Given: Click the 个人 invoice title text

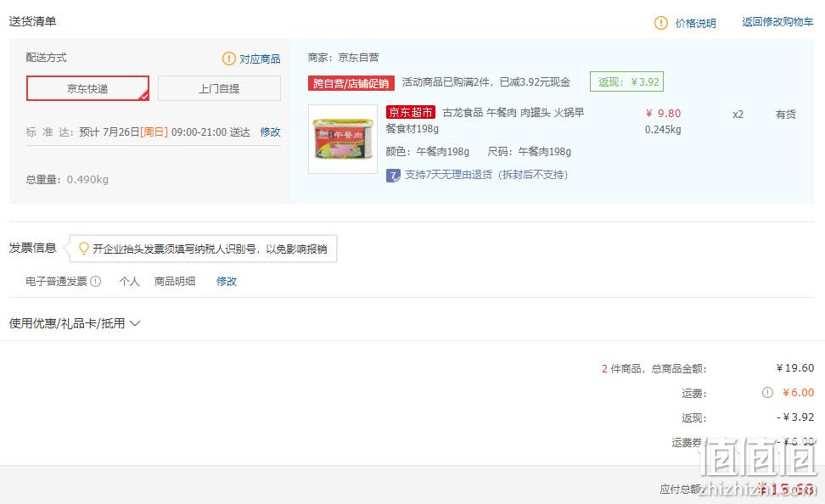Looking at the screenshot, I should coord(129,282).
